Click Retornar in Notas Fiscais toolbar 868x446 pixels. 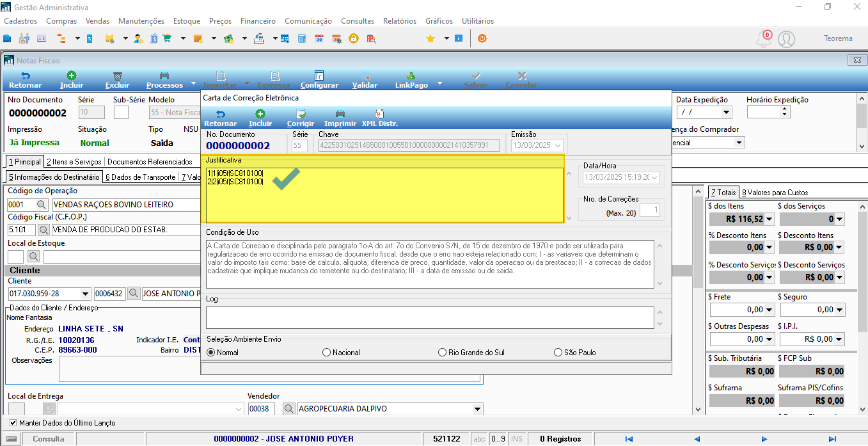click(x=26, y=80)
